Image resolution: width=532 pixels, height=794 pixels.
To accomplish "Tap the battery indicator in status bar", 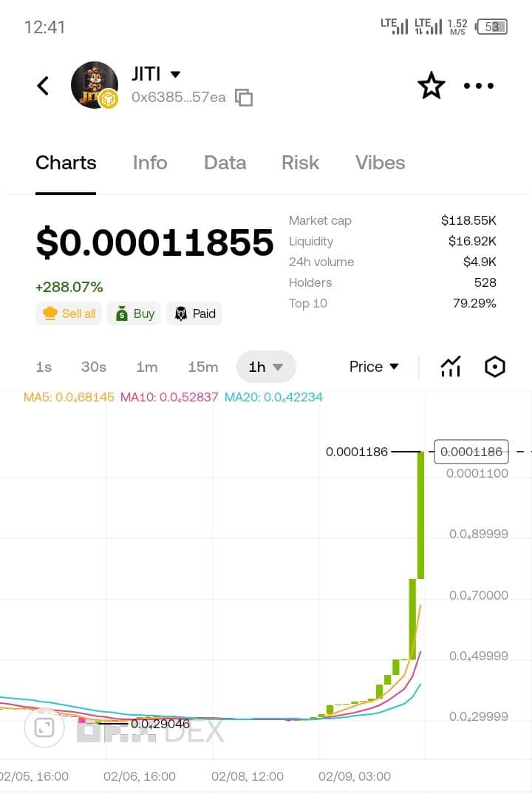I will (x=491, y=27).
